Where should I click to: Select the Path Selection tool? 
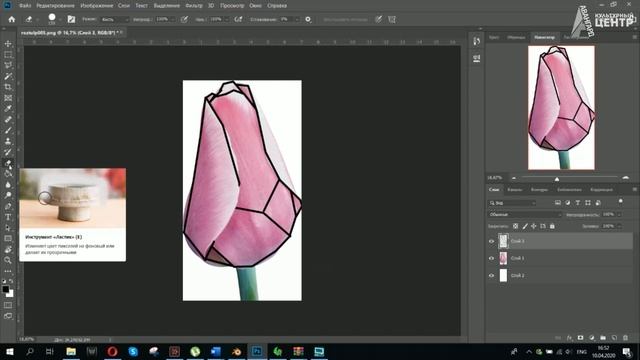(x=8, y=228)
